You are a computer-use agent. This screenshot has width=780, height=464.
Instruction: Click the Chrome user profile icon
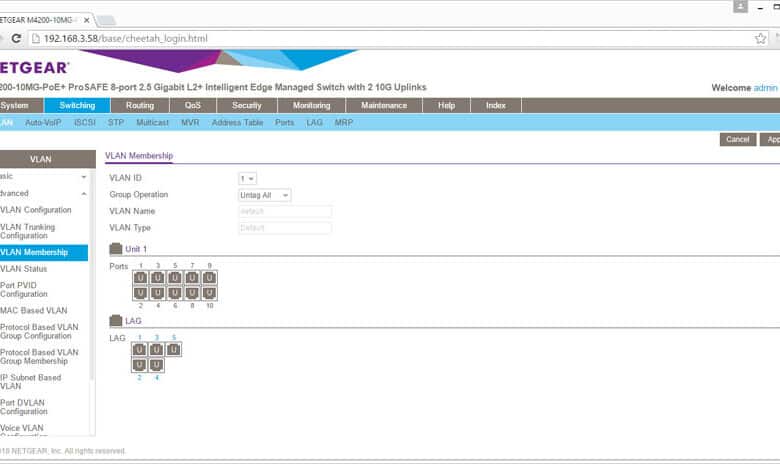(740, 6)
